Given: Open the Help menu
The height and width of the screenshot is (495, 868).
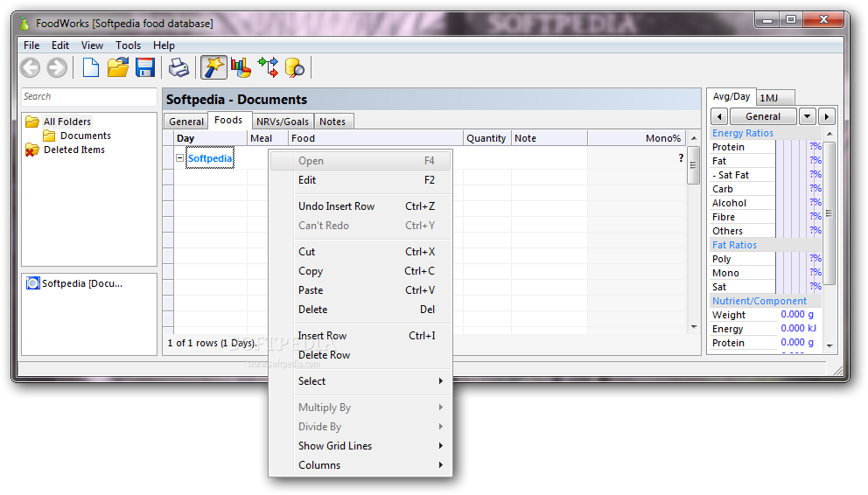Looking at the screenshot, I should tap(164, 45).
